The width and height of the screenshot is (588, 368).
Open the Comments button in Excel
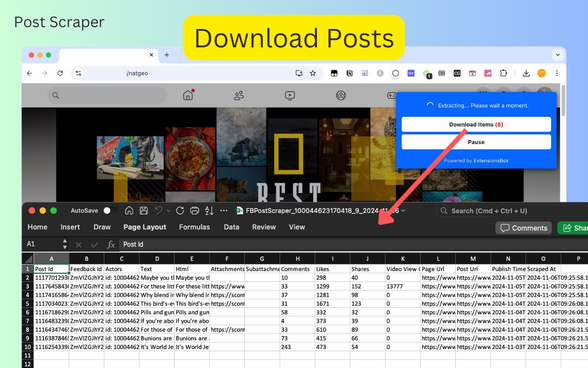click(x=524, y=228)
